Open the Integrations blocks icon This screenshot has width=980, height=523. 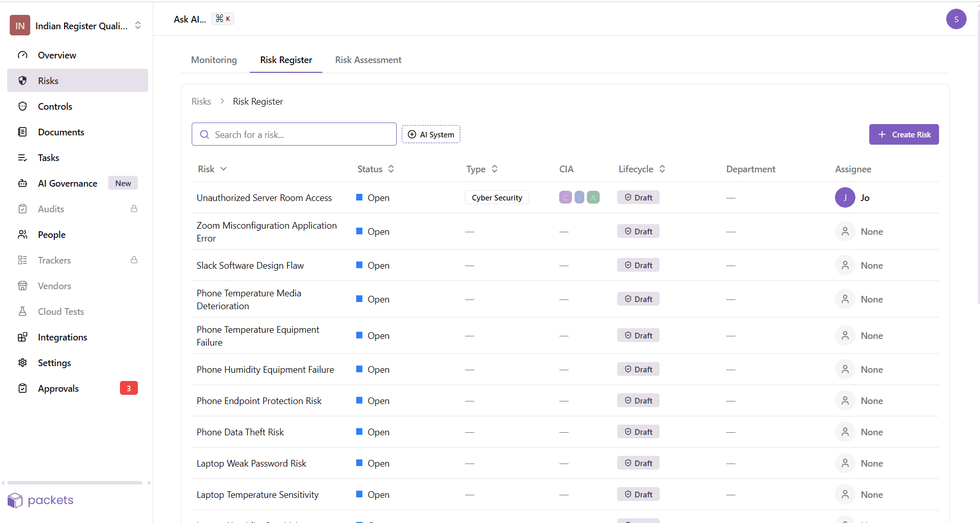point(23,337)
